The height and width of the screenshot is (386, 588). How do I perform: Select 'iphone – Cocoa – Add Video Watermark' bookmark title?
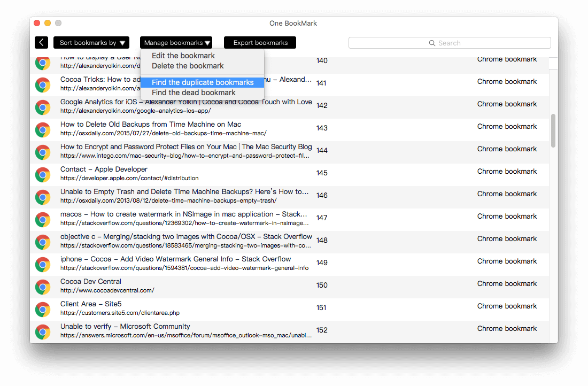(x=175, y=259)
